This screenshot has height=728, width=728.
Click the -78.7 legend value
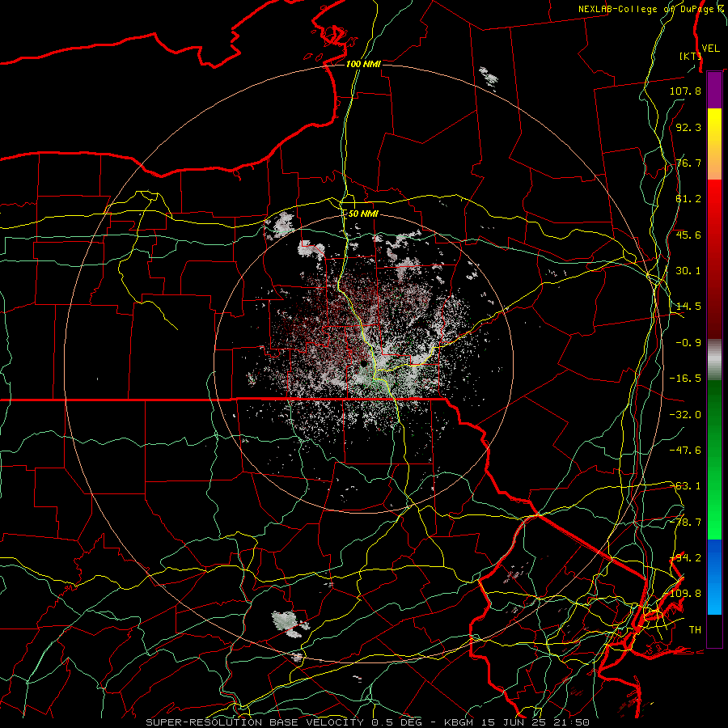685,523
